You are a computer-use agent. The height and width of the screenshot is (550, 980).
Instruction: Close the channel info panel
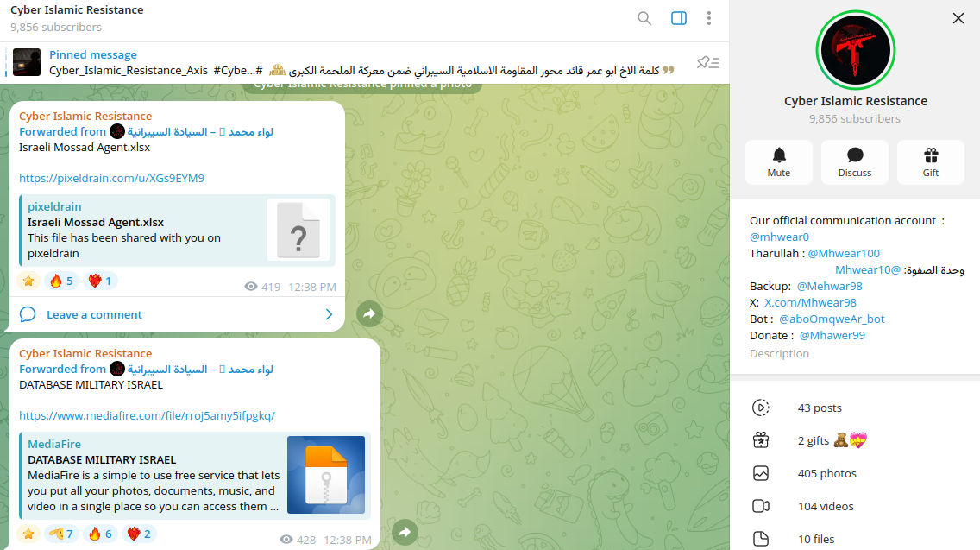point(958,18)
